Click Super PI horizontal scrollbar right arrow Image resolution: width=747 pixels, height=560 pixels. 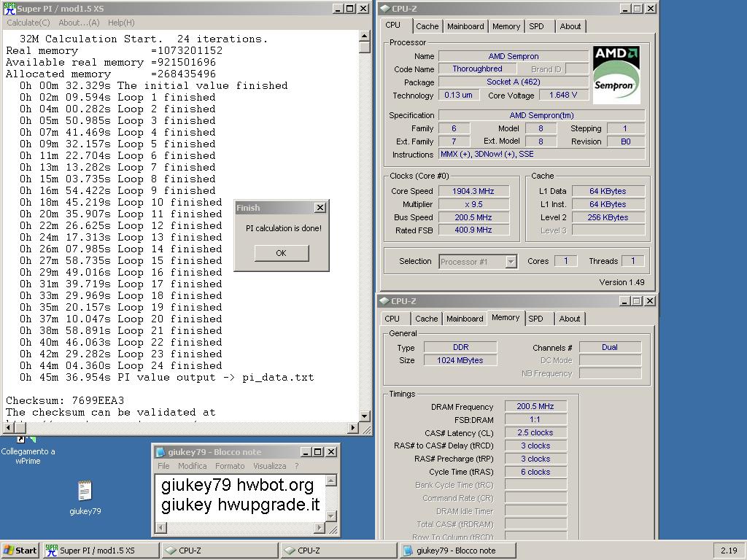click(x=352, y=427)
